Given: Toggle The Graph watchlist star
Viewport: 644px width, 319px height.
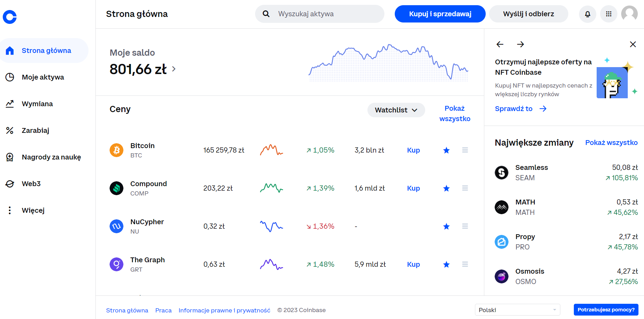Looking at the screenshot, I should 446,264.
